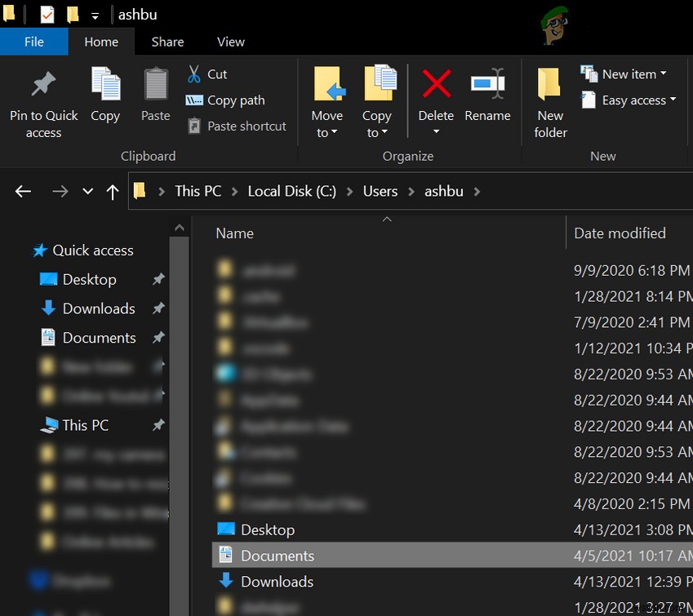The height and width of the screenshot is (616, 693).
Task: Click the Copy path icon
Action: (195, 100)
